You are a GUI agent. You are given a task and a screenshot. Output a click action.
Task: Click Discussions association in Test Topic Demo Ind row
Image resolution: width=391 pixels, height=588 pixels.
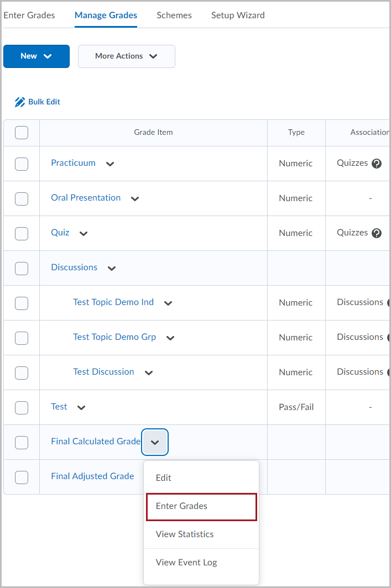click(360, 302)
